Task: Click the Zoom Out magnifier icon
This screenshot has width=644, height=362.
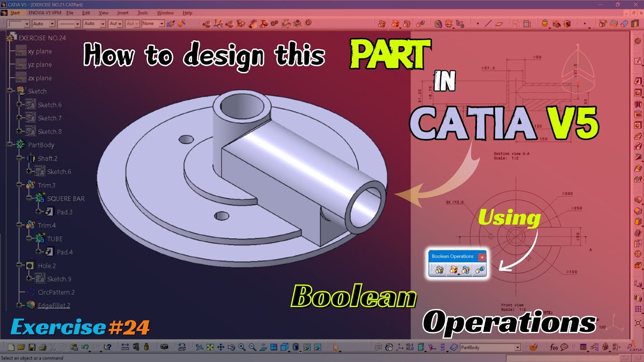Action: (253, 347)
